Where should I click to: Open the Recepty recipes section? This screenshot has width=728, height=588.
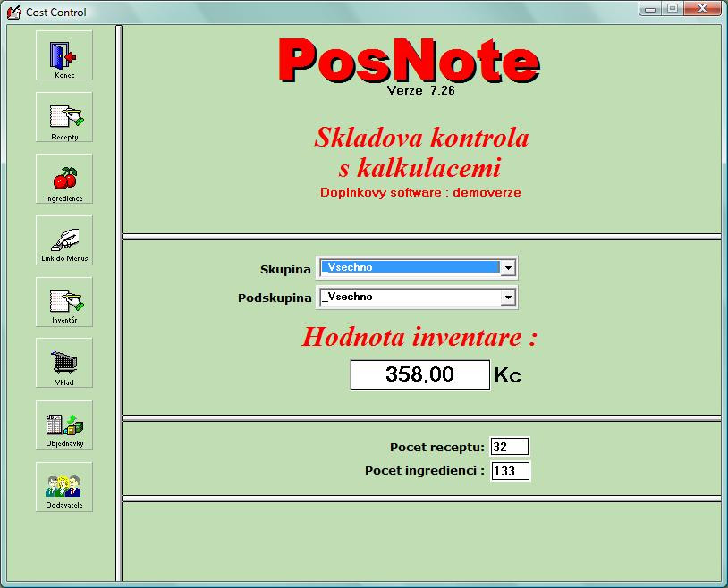(64, 117)
